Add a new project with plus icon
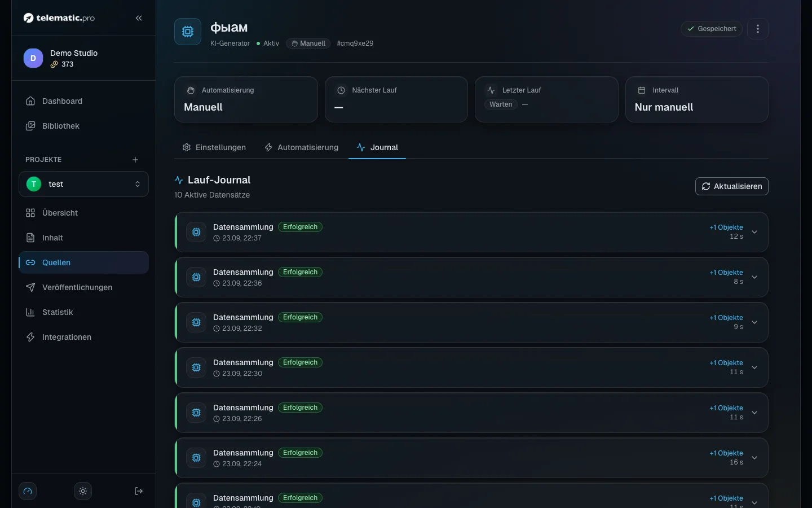Image resolution: width=812 pixels, height=508 pixels. click(x=135, y=160)
